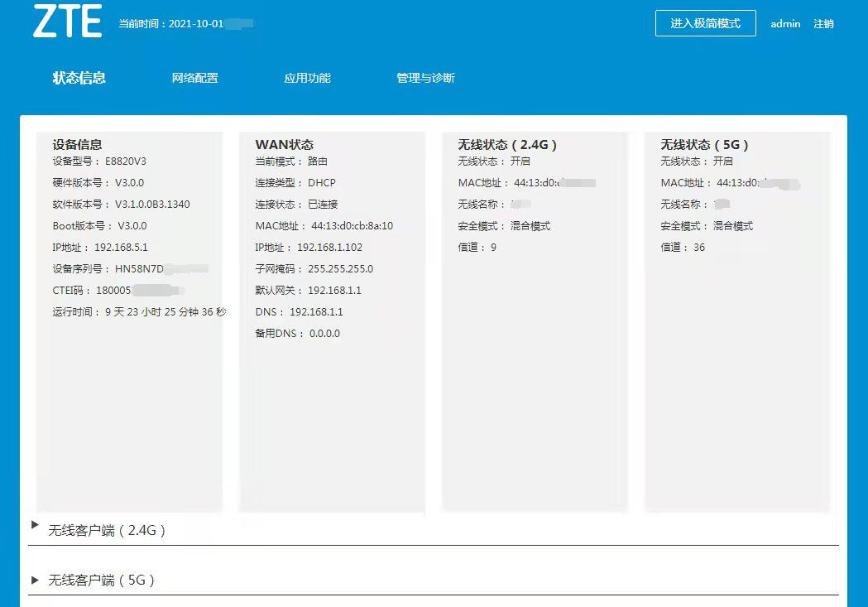Click the WAN IP address 192.168.1.102
This screenshot has width=868, height=607.
coord(329,248)
